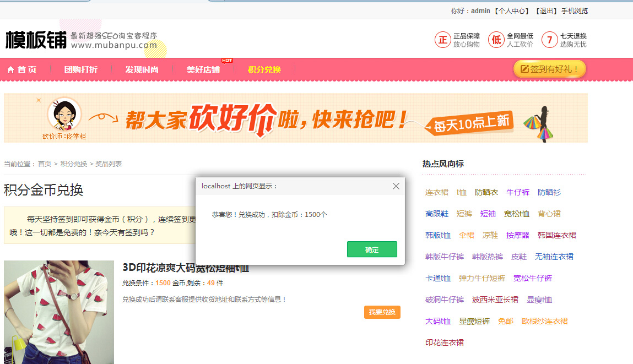Open the 手机浏览 link

click(x=574, y=11)
